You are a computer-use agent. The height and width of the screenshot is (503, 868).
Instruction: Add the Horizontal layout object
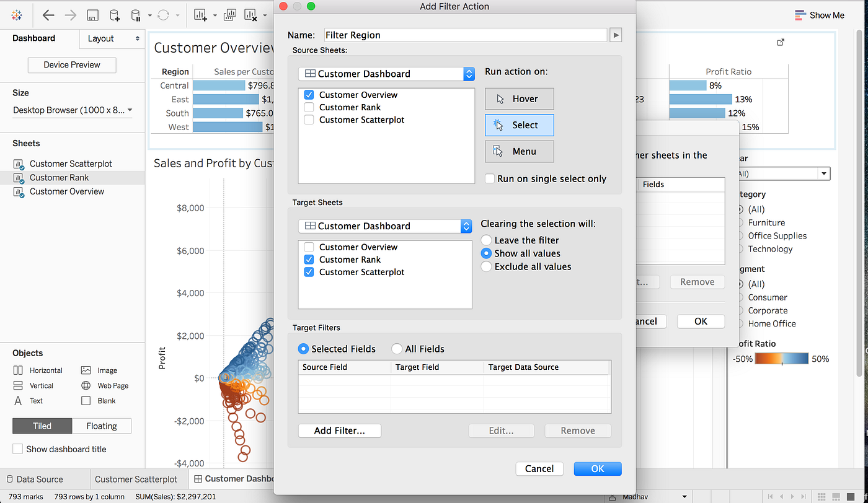coord(38,370)
